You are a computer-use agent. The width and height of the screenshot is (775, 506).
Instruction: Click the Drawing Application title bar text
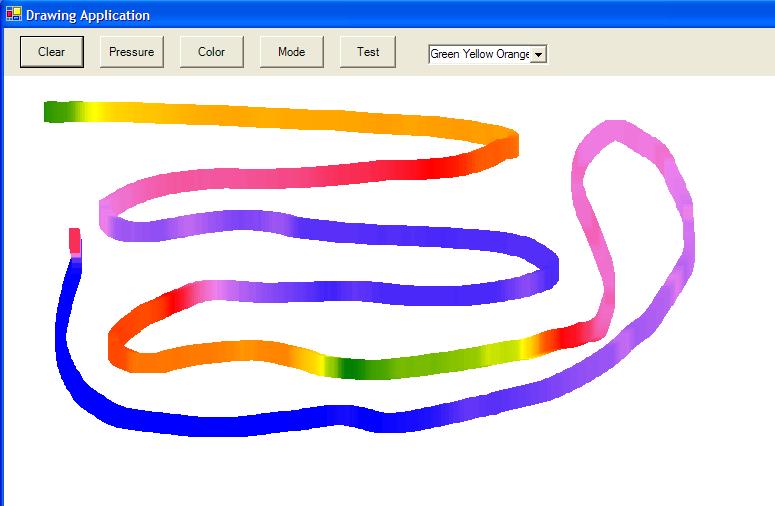[88, 15]
